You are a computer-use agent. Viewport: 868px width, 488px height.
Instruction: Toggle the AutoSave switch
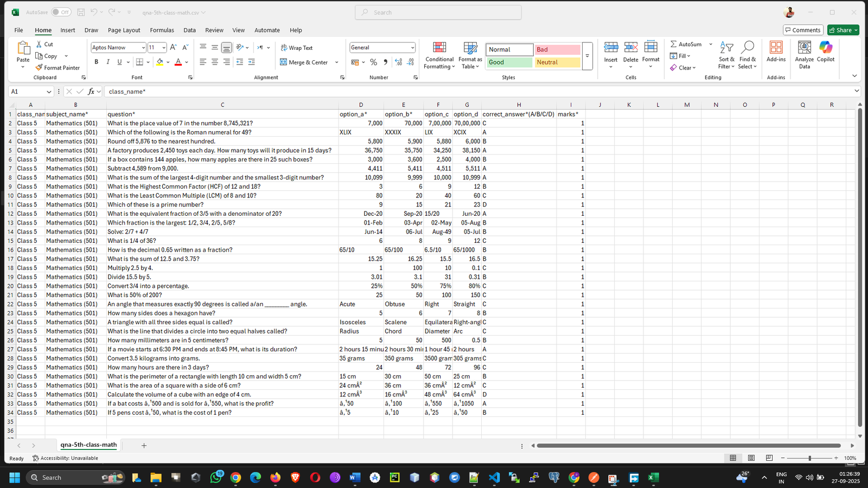tap(61, 12)
